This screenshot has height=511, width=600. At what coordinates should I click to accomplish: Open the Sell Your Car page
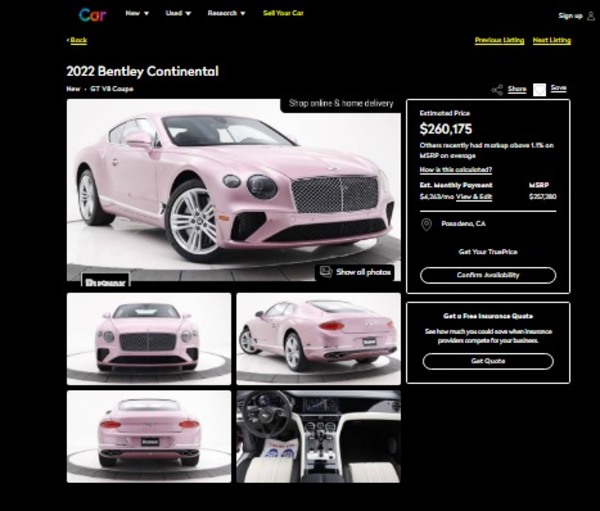tap(283, 14)
